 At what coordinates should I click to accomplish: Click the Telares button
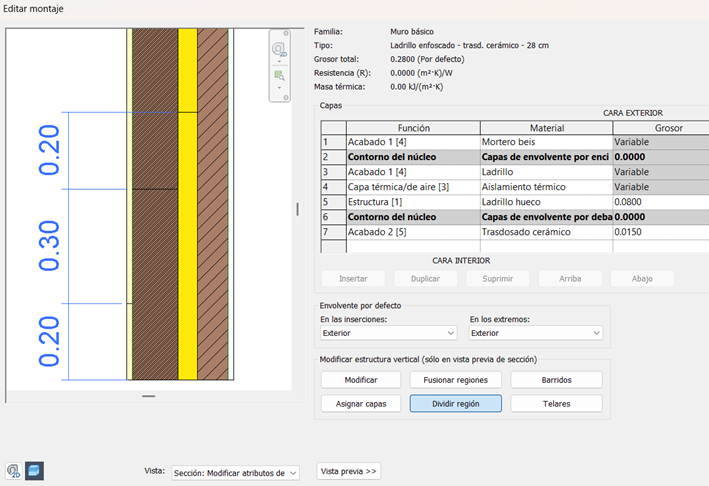556,404
